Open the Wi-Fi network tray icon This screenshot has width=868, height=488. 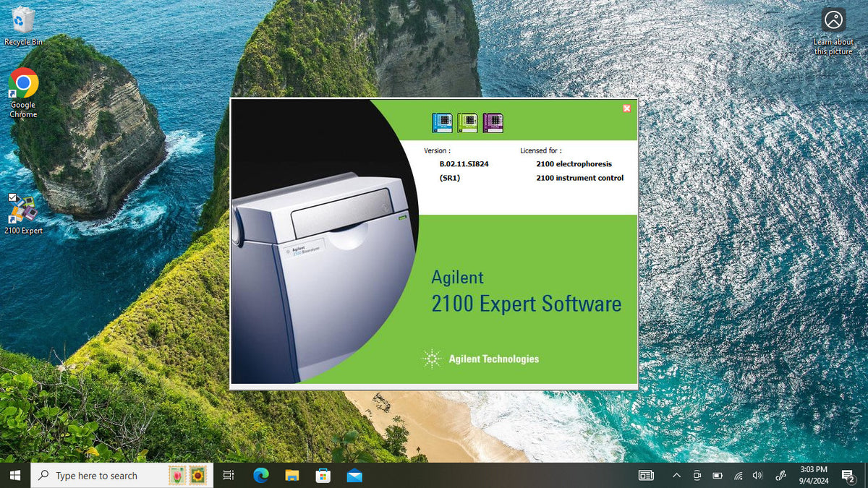point(738,475)
